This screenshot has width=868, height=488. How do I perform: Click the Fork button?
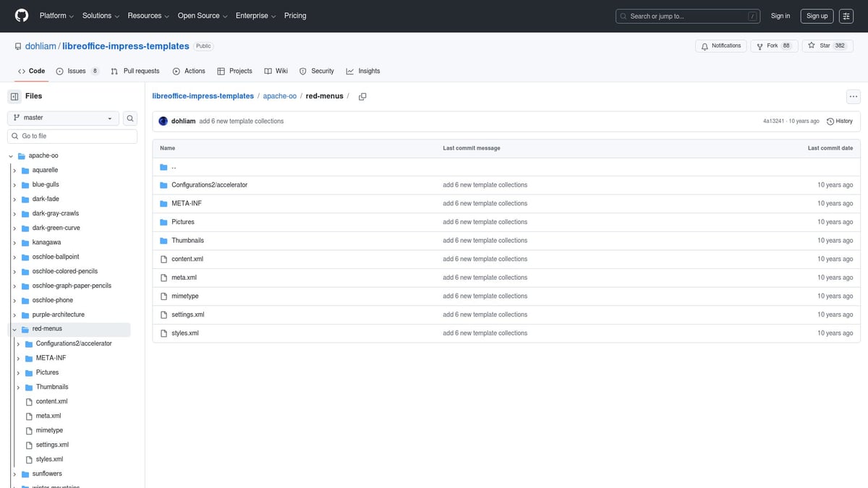click(x=774, y=46)
